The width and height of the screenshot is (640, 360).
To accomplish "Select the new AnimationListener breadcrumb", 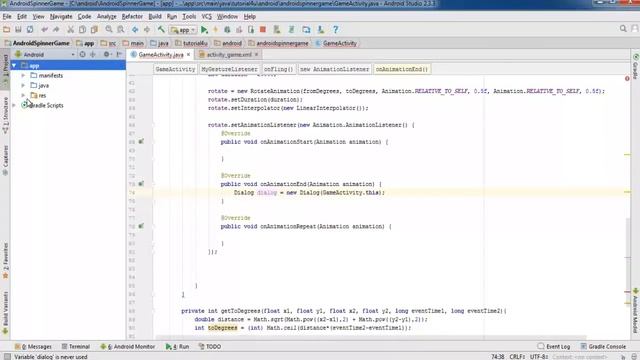I will [x=335, y=69].
